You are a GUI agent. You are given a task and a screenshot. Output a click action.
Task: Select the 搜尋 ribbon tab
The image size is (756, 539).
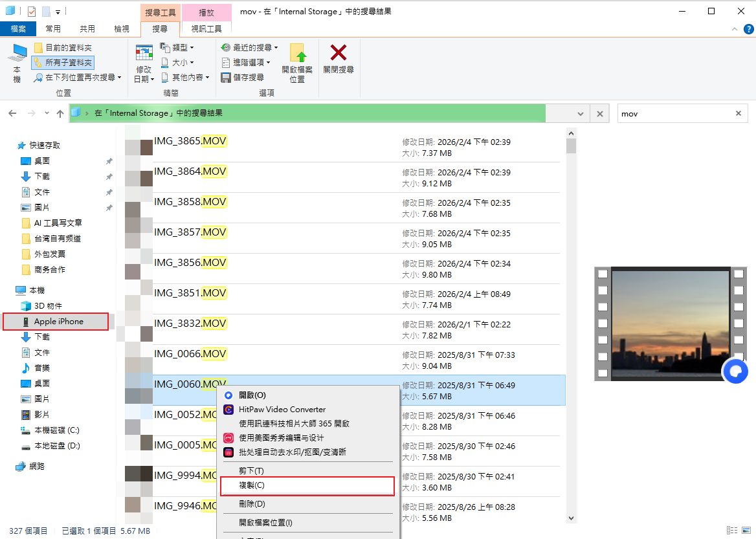(160, 29)
